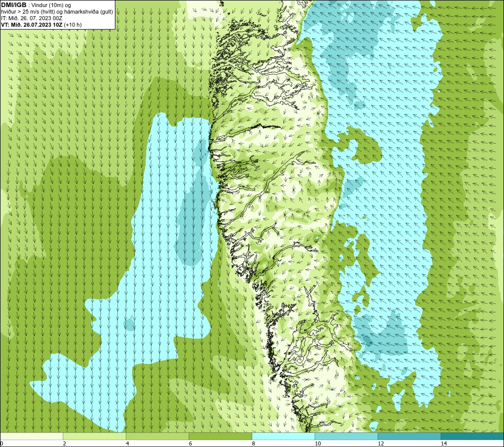504x447 pixels.
Task: Click the '8' scale label
Action: (254, 444)
